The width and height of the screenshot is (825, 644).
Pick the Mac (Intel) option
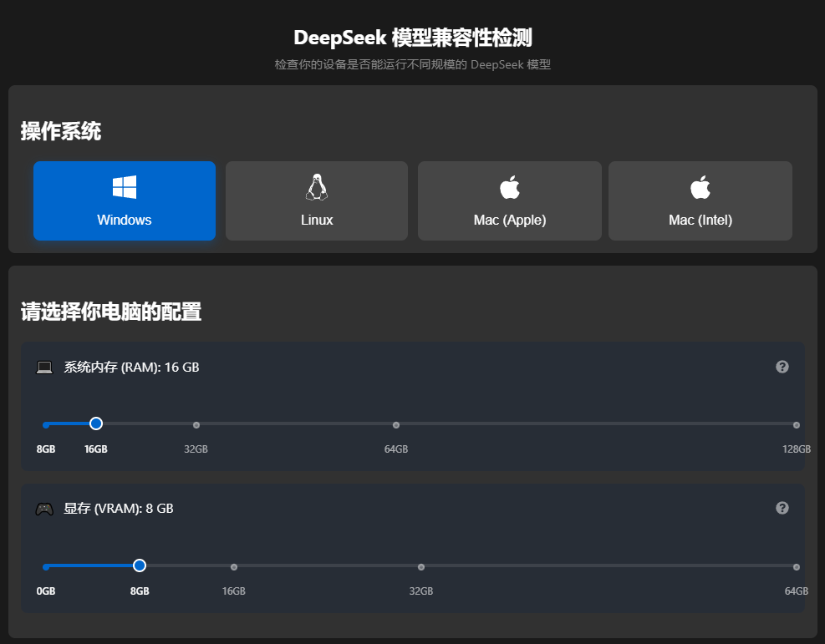tap(700, 200)
